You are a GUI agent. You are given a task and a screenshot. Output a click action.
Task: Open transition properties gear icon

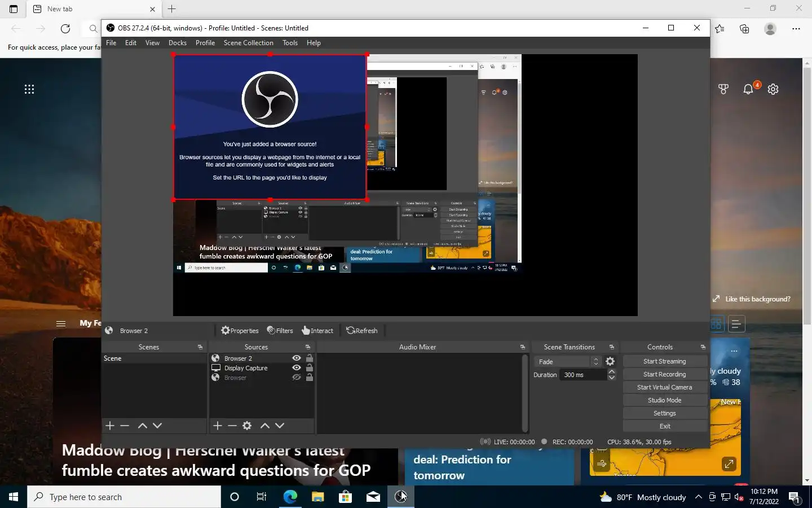(610, 362)
